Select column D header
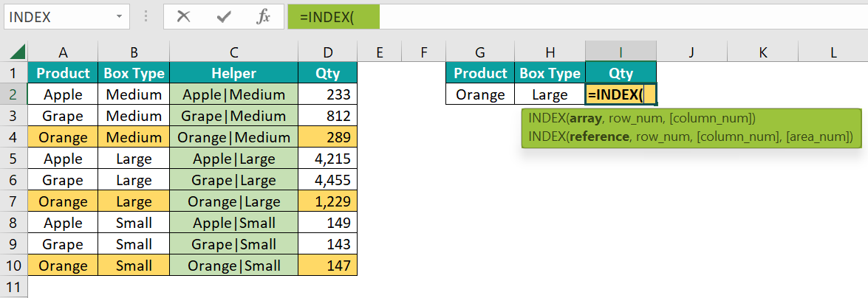The height and width of the screenshot is (298, 868). (328, 52)
